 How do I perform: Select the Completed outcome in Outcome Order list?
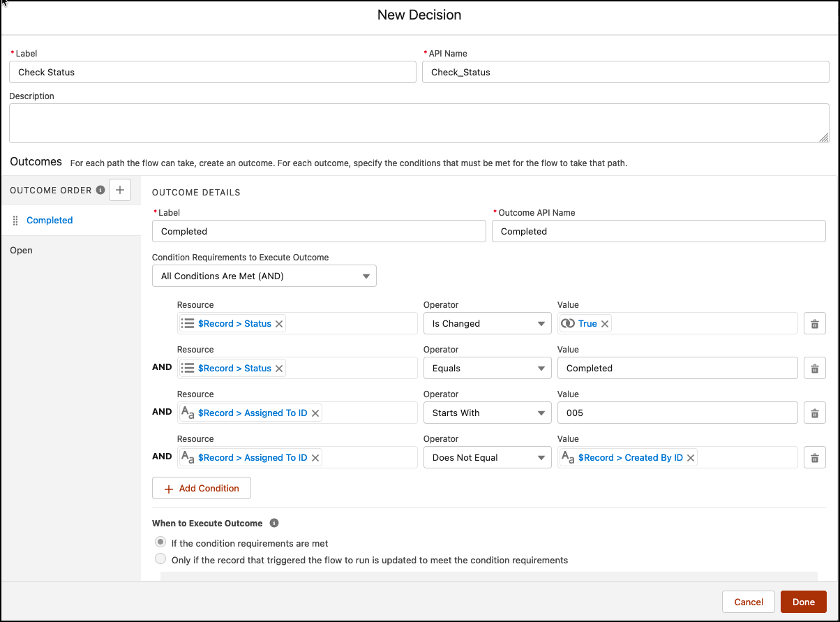49,220
